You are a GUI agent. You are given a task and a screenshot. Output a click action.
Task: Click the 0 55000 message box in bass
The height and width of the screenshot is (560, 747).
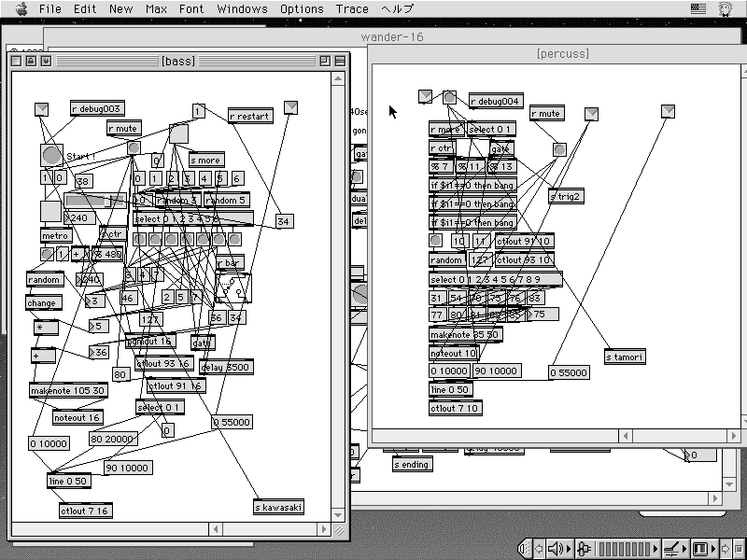(x=232, y=422)
